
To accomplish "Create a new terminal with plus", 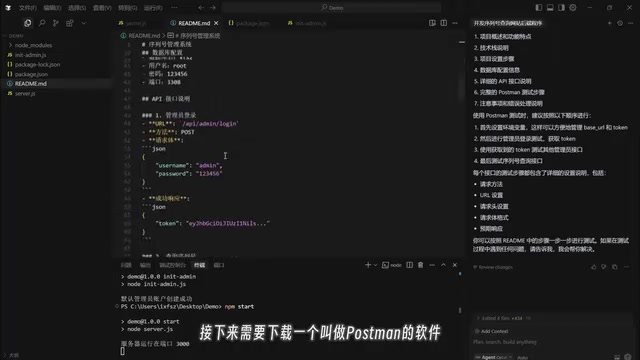I will (368, 265).
